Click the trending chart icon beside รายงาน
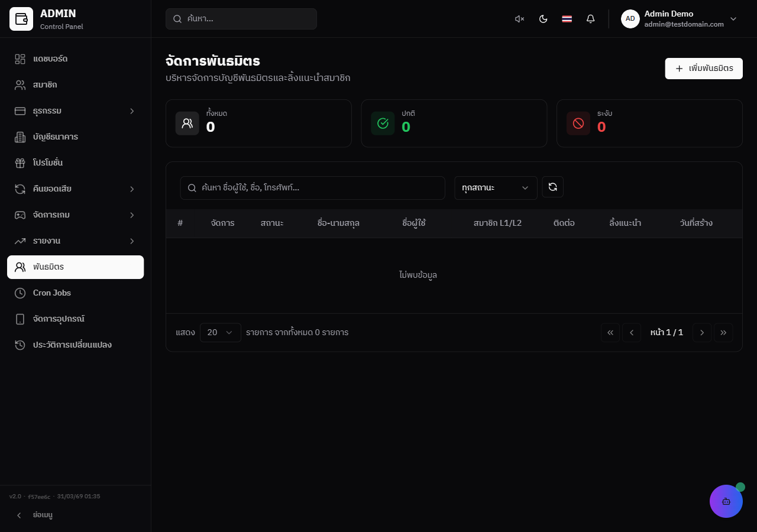This screenshot has width=757, height=532. (20, 241)
